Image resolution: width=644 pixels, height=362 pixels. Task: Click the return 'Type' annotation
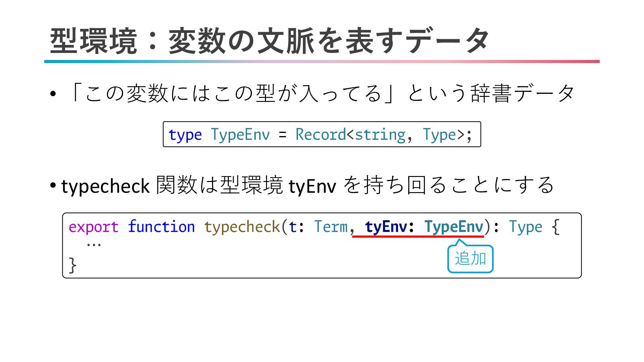pos(525,227)
